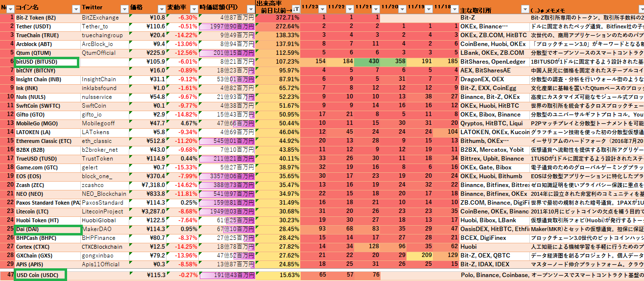
Task: Click the MakerDAO Twitter cell
Action: (x=104, y=229)
